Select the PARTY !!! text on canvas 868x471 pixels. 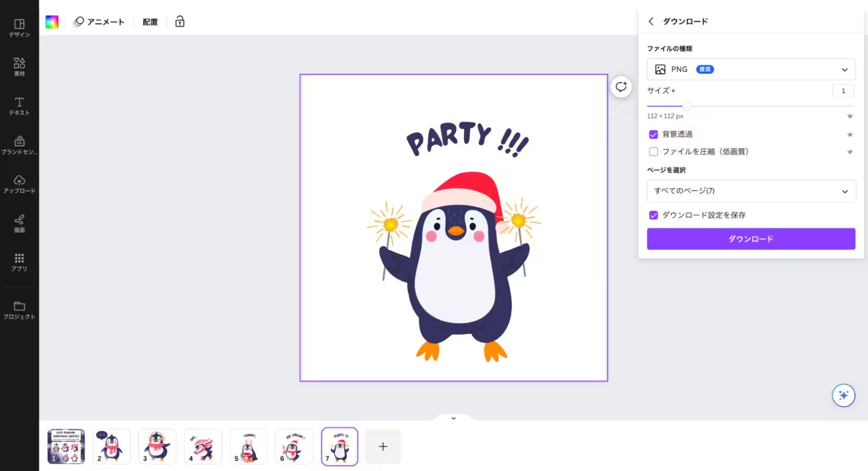click(467, 139)
